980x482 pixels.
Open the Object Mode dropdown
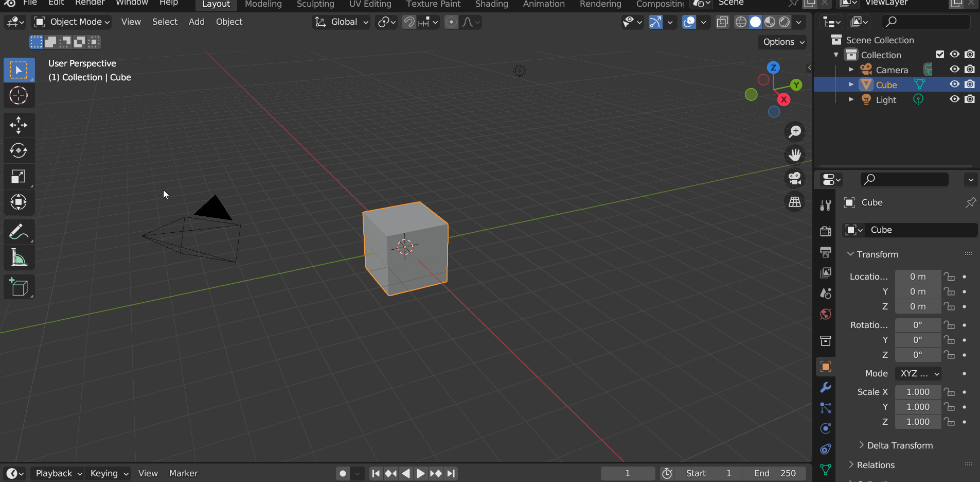(72, 22)
